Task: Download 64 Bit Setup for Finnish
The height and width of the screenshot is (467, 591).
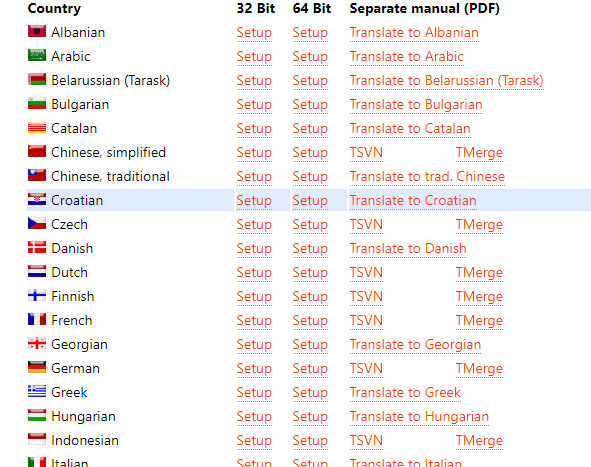Action: [310, 297]
